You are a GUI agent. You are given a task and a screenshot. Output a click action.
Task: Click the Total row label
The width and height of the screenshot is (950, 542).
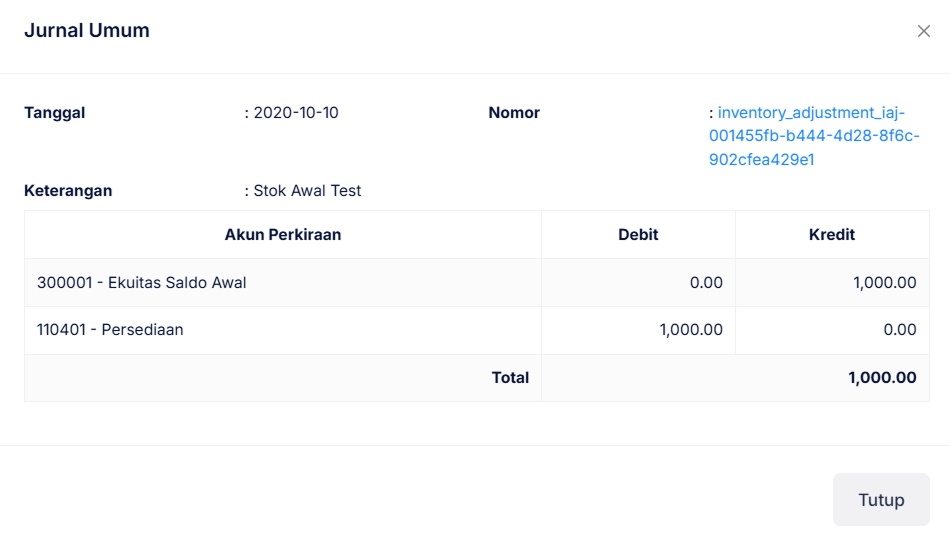[x=510, y=378]
